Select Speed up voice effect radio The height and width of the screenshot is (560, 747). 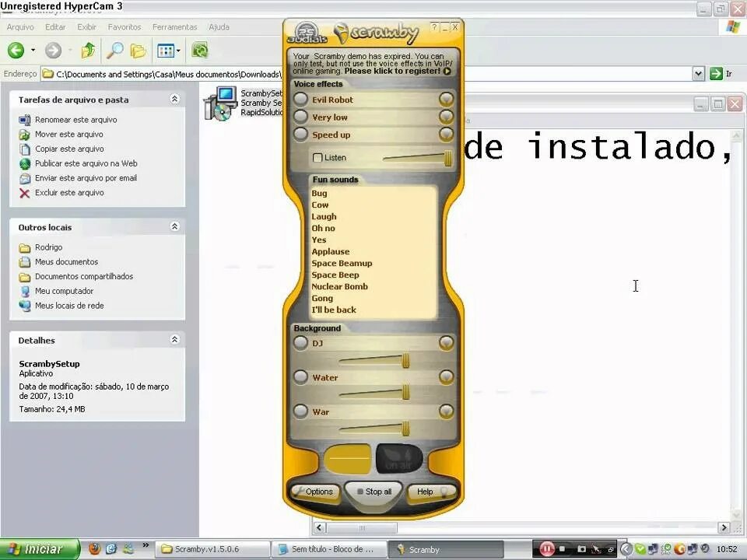300,135
